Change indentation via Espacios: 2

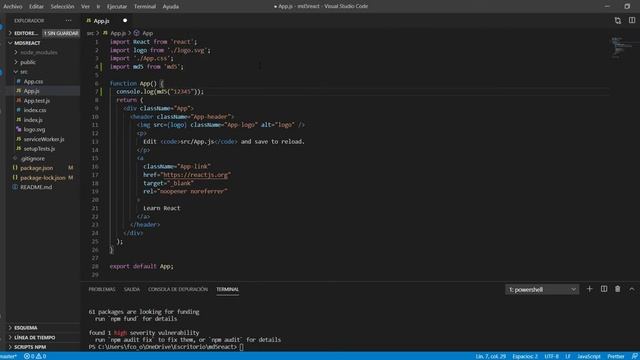click(x=525, y=356)
